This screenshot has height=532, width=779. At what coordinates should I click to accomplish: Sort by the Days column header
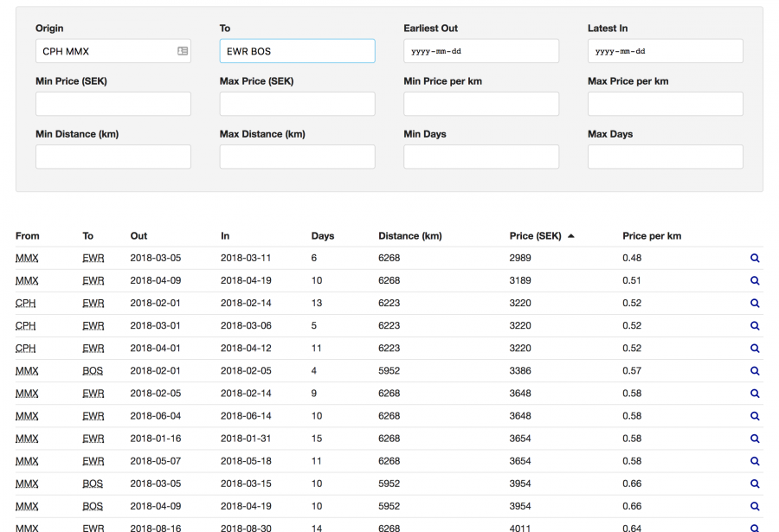[322, 236]
